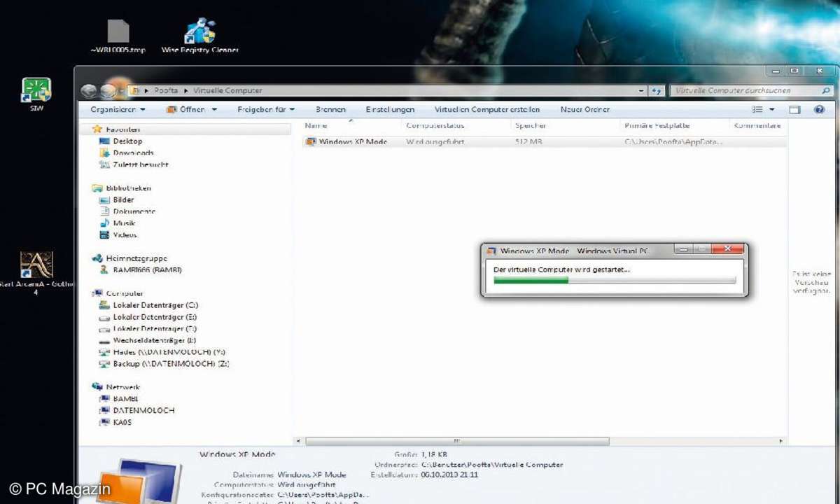Image resolution: width=840 pixels, height=504 pixels.
Task: Click the Öffnen toolbar button
Action: pyautogui.click(x=185, y=110)
